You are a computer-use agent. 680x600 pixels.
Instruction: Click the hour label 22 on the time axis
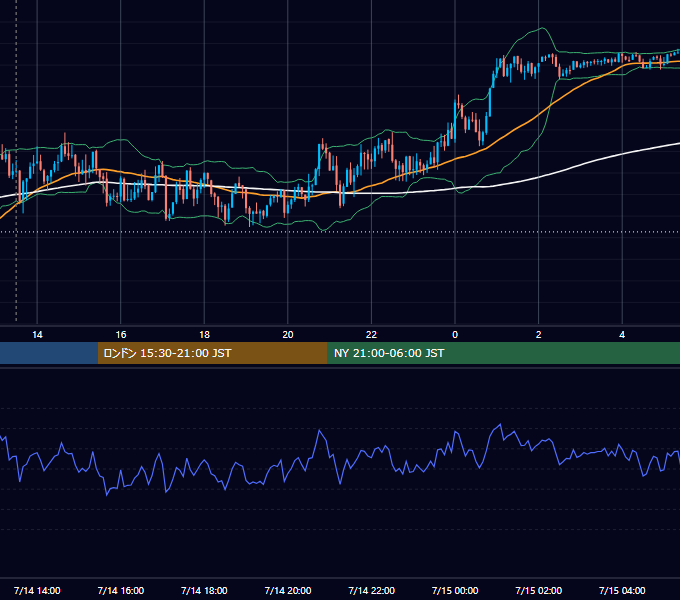(x=371, y=335)
